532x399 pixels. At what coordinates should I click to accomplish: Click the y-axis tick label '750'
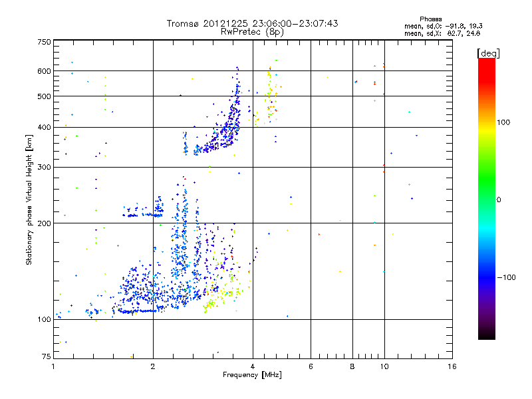pos(44,42)
